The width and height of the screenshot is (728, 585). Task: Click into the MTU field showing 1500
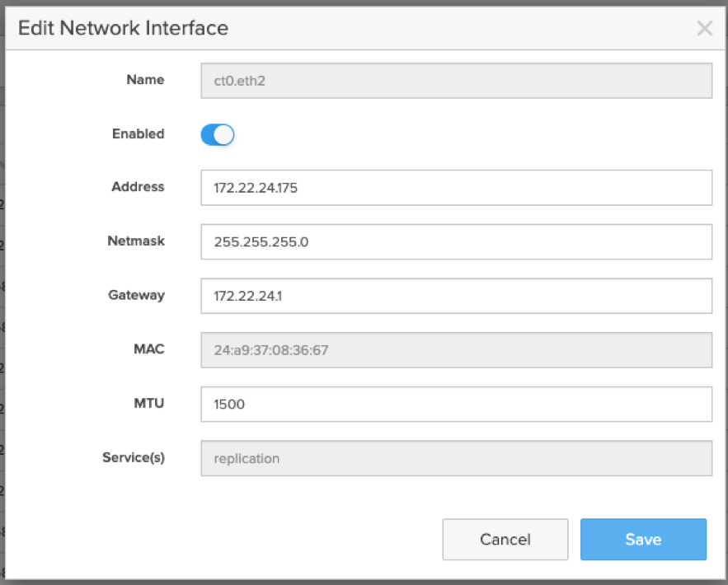point(456,405)
